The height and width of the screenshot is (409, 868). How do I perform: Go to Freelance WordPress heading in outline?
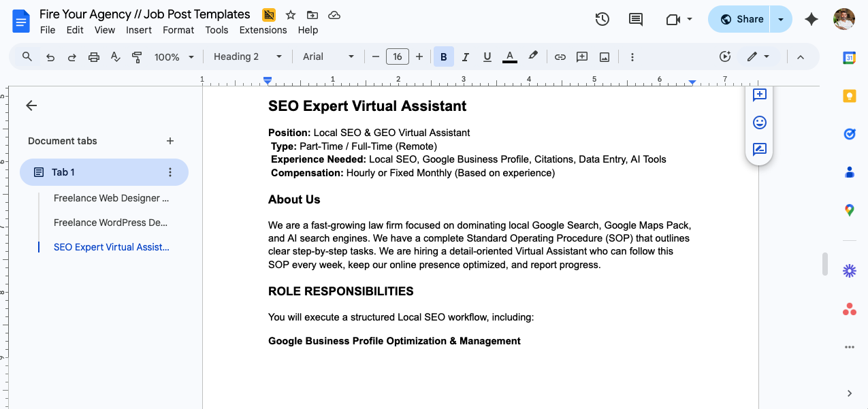(x=110, y=223)
